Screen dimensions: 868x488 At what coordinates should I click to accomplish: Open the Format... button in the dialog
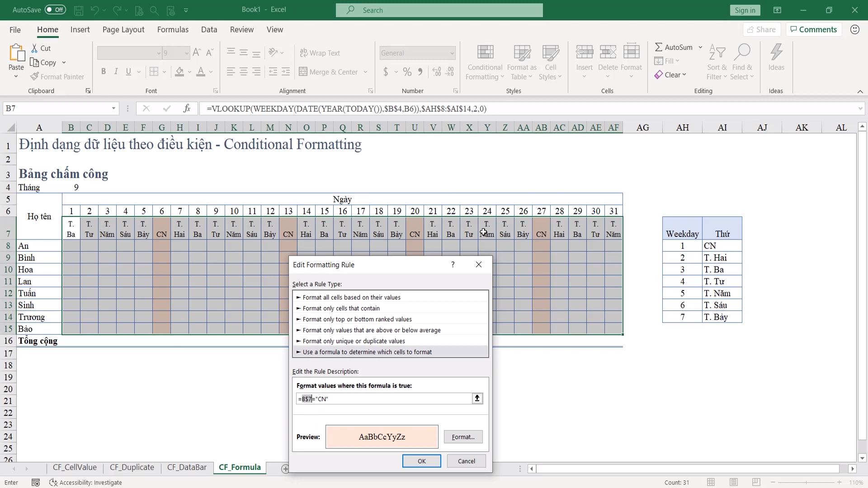coord(463,436)
